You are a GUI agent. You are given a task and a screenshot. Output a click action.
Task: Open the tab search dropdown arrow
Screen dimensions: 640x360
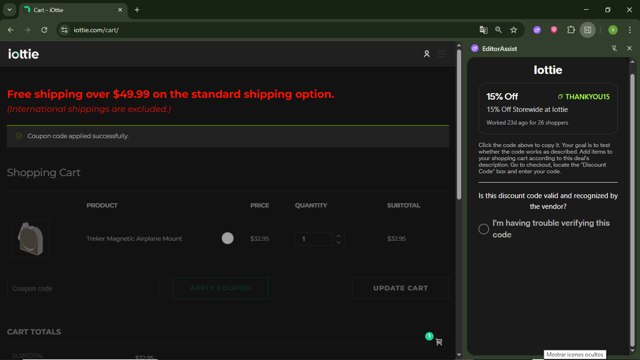[9, 10]
